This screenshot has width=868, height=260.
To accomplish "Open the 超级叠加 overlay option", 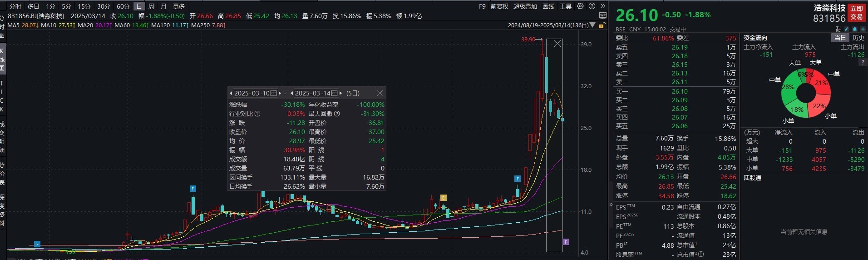I will [525, 6].
